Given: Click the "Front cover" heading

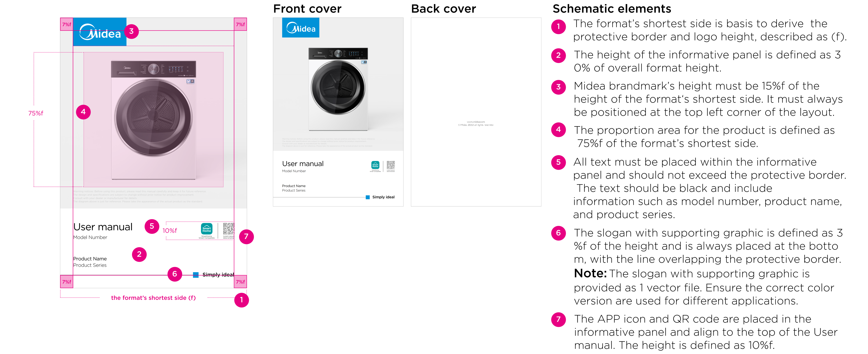Looking at the screenshot, I should (307, 9).
